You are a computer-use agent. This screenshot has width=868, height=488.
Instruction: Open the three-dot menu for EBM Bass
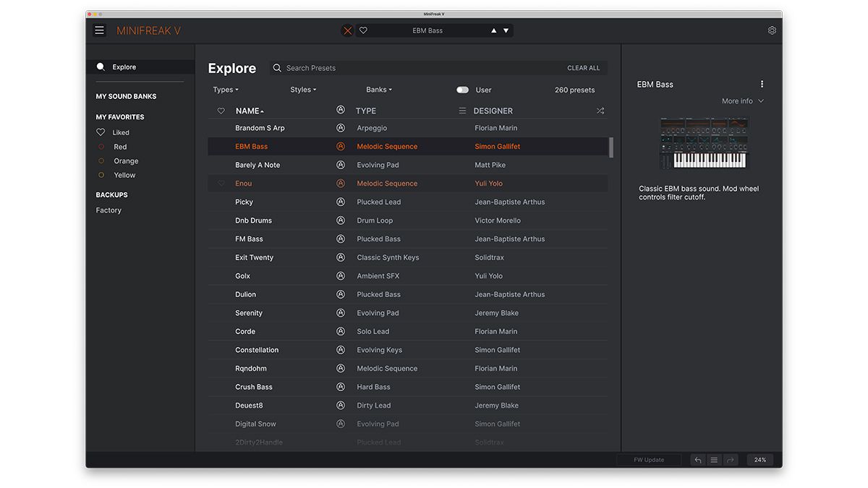762,84
